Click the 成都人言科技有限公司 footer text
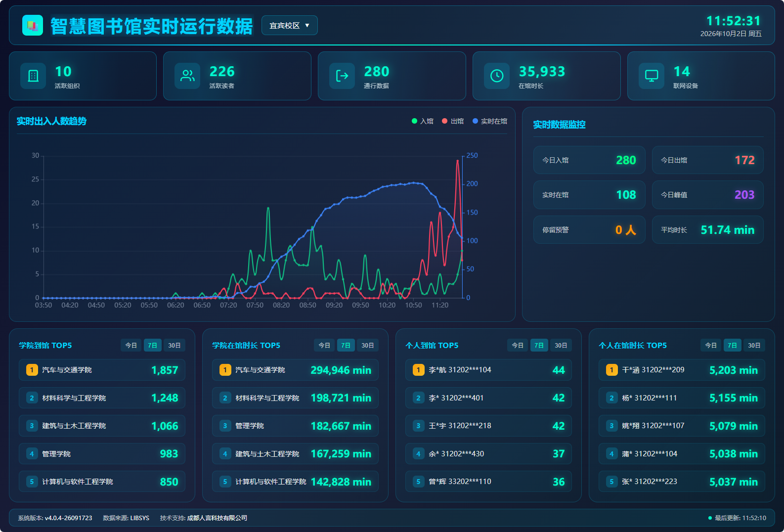 [217, 518]
